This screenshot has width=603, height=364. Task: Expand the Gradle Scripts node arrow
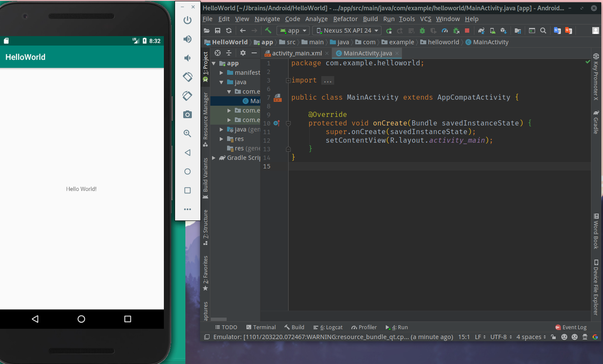pyautogui.click(x=214, y=158)
